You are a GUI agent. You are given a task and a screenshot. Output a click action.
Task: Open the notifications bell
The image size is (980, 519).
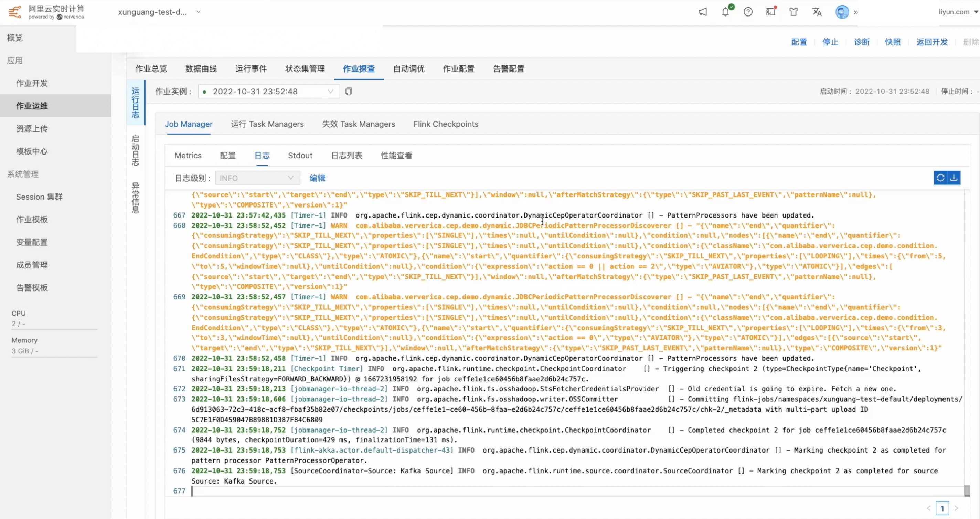[x=725, y=12]
